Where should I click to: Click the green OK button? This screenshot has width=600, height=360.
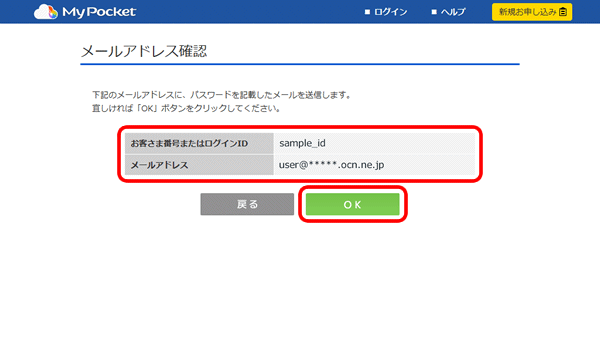(352, 204)
